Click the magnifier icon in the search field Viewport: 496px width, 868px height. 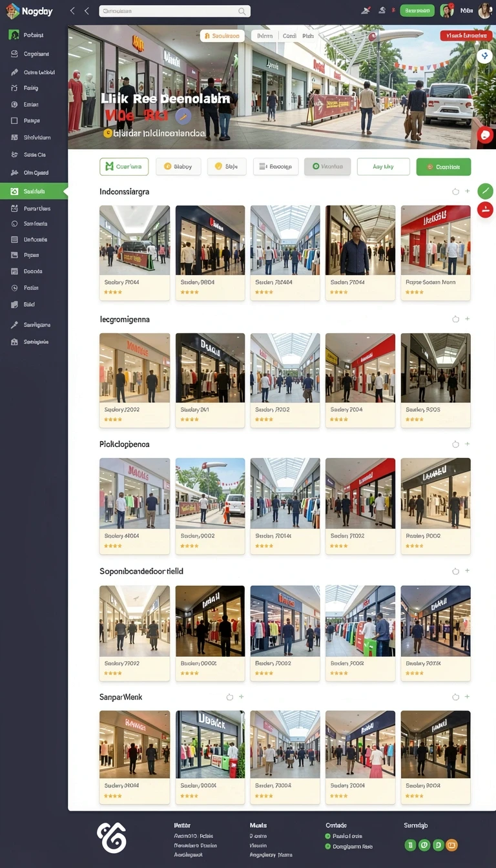pyautogui.click(x=242, y=11)
